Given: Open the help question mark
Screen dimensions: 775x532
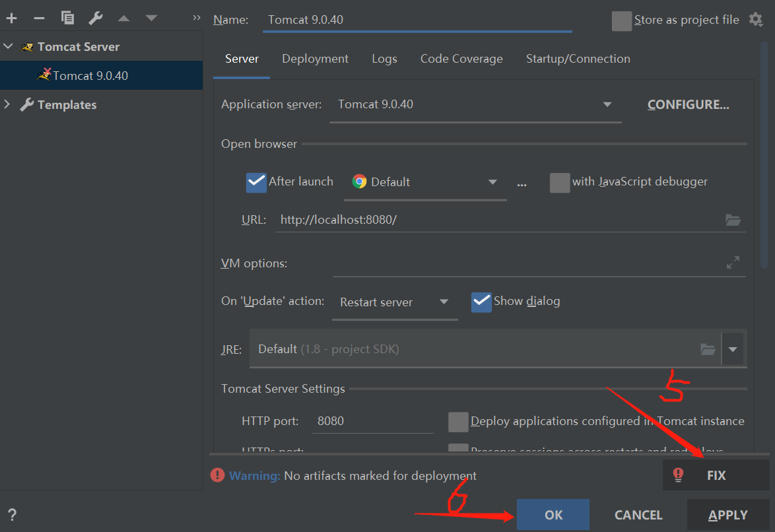Looking at the screenshot, I should (13, 515).
